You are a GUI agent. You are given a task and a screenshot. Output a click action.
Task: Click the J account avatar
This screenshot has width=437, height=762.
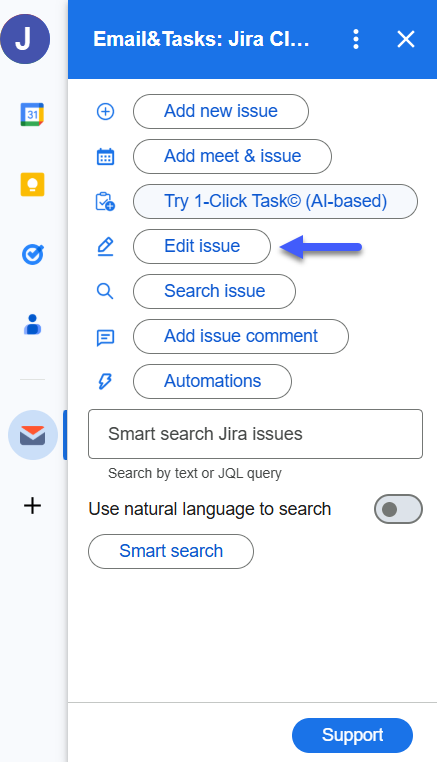pyautogui.click(x=25, y=39)
